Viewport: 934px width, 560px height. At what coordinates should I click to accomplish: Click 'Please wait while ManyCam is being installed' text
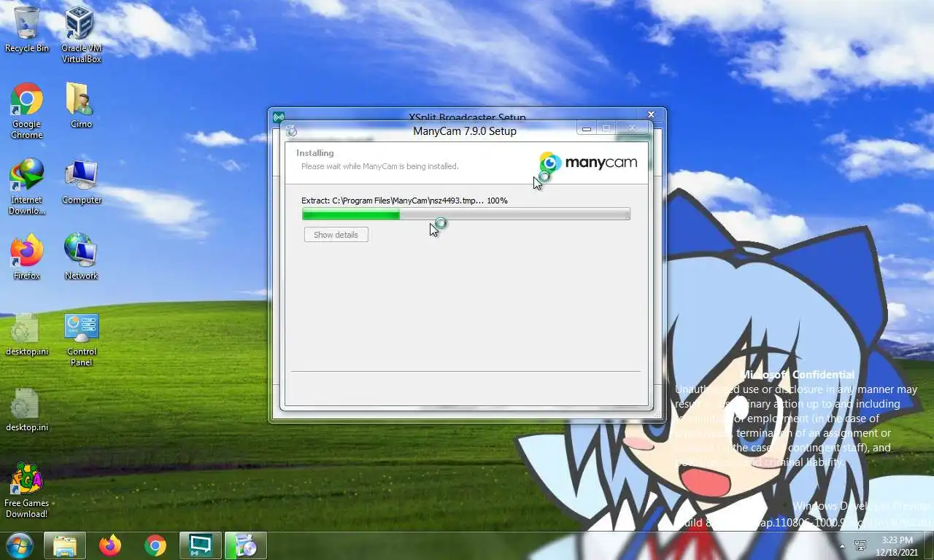pos(380,166)
